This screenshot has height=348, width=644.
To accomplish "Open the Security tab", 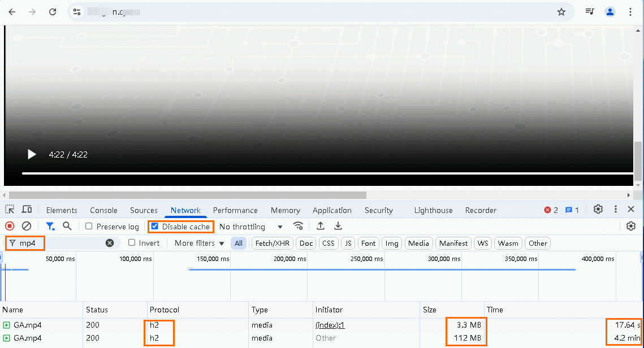I will pos(379,210).
